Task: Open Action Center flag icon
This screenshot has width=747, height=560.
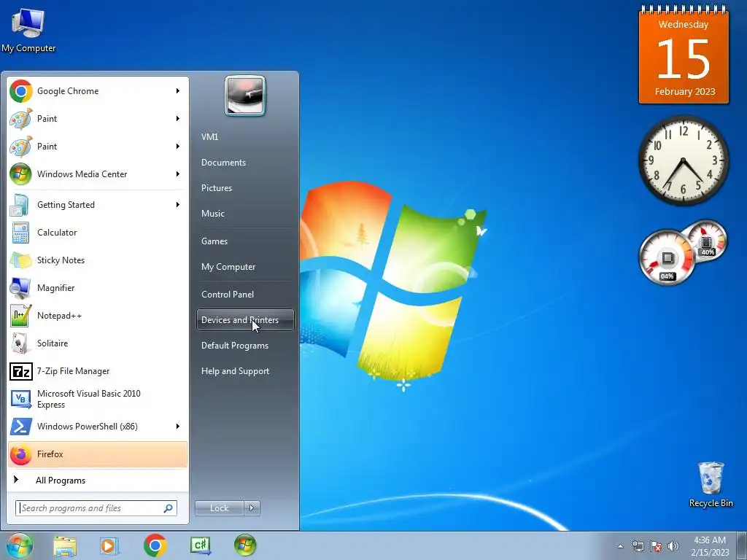Action: point(656,546)
